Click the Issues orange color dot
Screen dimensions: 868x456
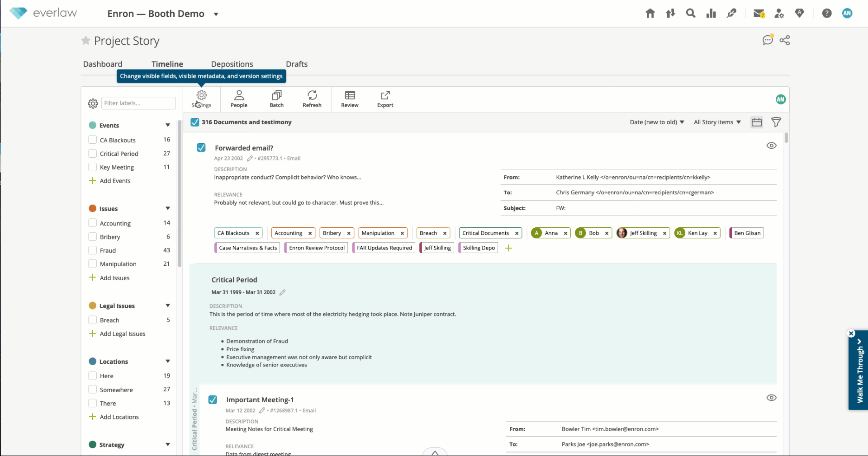93,208
